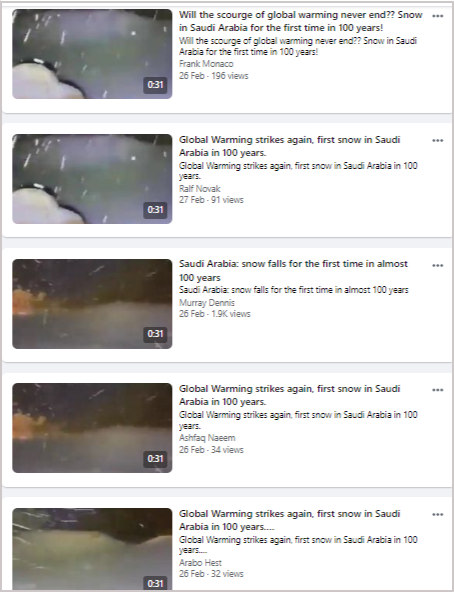454x592 pixels.
Task: Open Ashfaq Naeem's 'Global Warming strikes again' title
Action: [x=290, y=395]
